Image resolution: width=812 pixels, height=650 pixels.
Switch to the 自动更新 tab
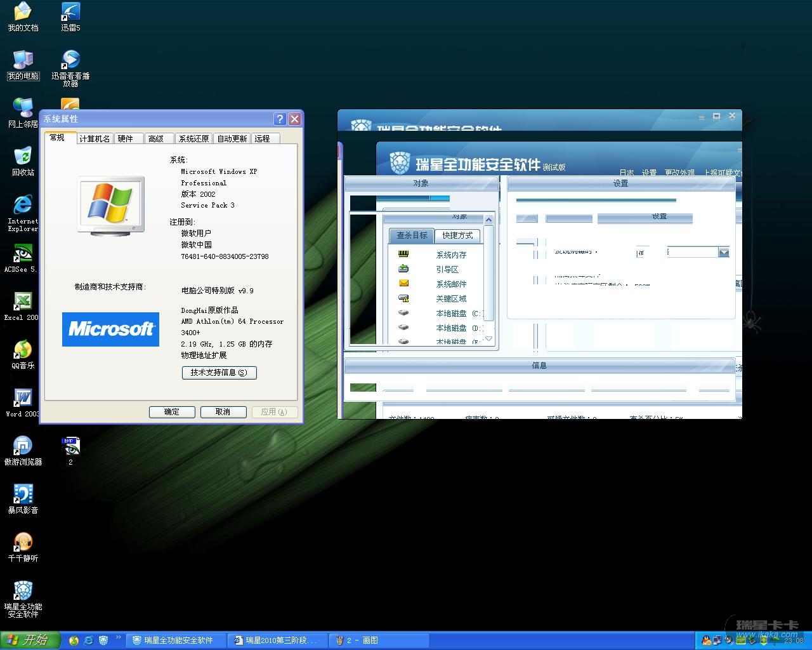coord(232,138)
